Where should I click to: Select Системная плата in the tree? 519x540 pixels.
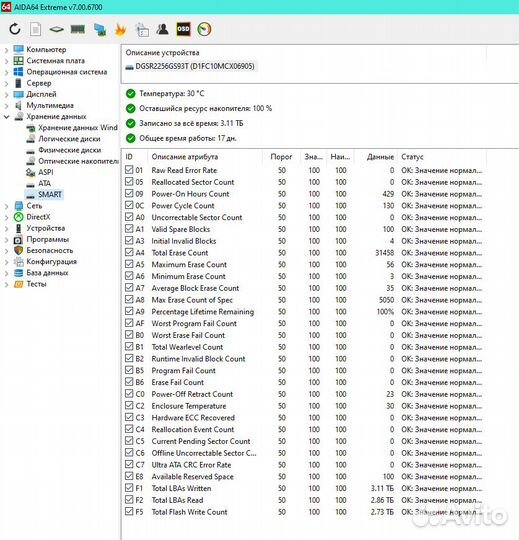point(55,61)
